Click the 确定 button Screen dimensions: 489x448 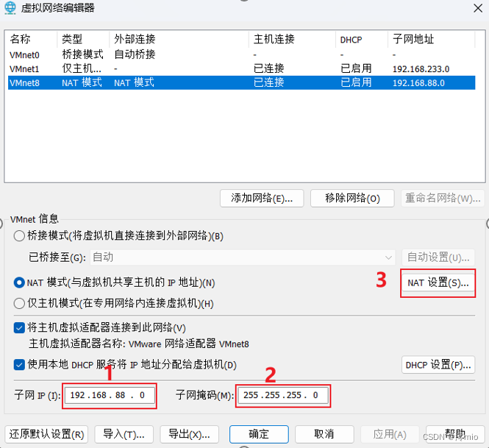point(259,434)
